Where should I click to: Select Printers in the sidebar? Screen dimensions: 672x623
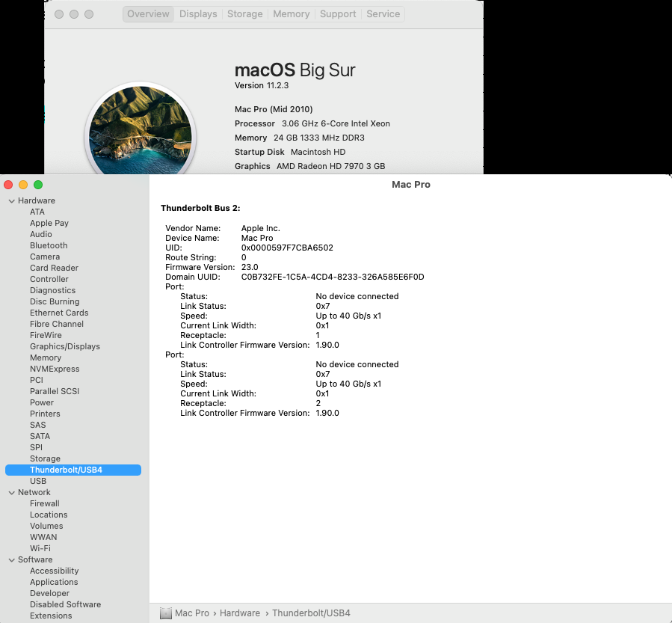click(45, 414)
